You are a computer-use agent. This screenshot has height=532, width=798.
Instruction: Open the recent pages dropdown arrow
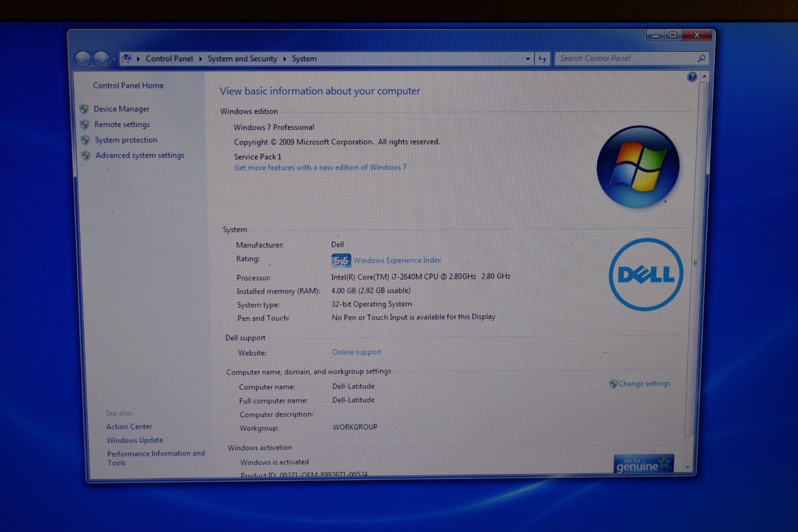point(114,59)
